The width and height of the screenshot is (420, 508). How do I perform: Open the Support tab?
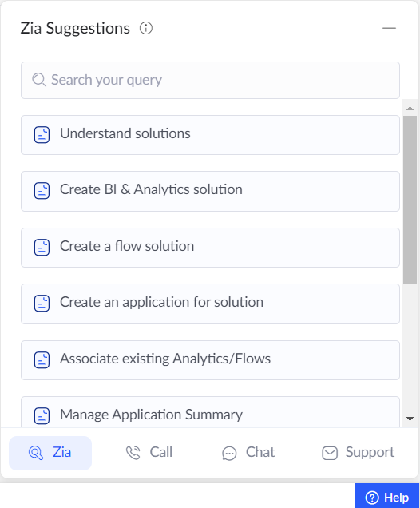(359, 453)
